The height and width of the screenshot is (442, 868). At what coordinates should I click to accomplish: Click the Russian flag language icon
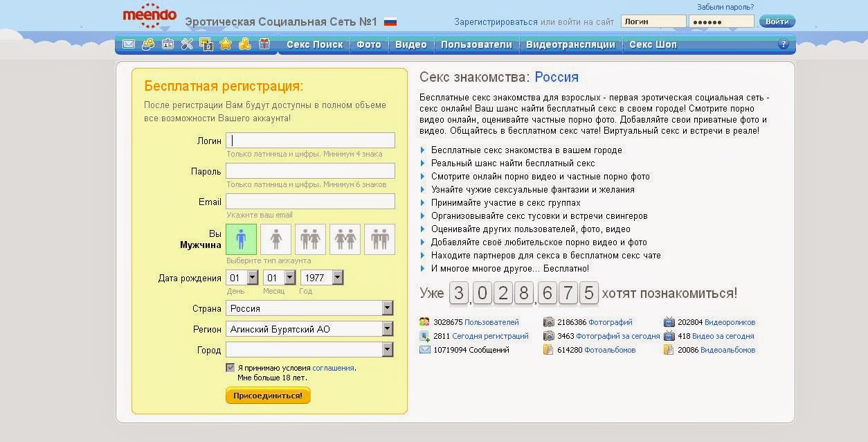390,22
